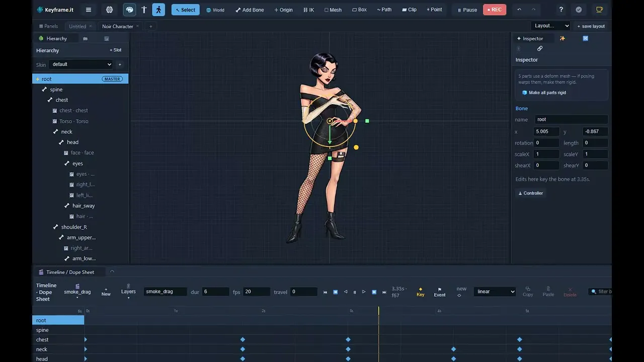
Task: Select the chest bone in Hierarchy
Action: (x=62, y=100)
